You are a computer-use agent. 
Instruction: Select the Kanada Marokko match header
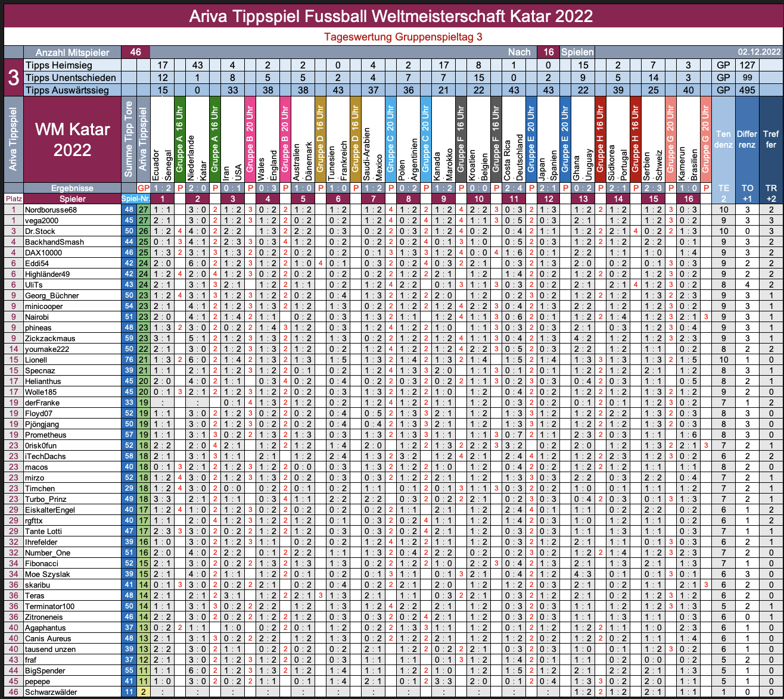(443, 139)
